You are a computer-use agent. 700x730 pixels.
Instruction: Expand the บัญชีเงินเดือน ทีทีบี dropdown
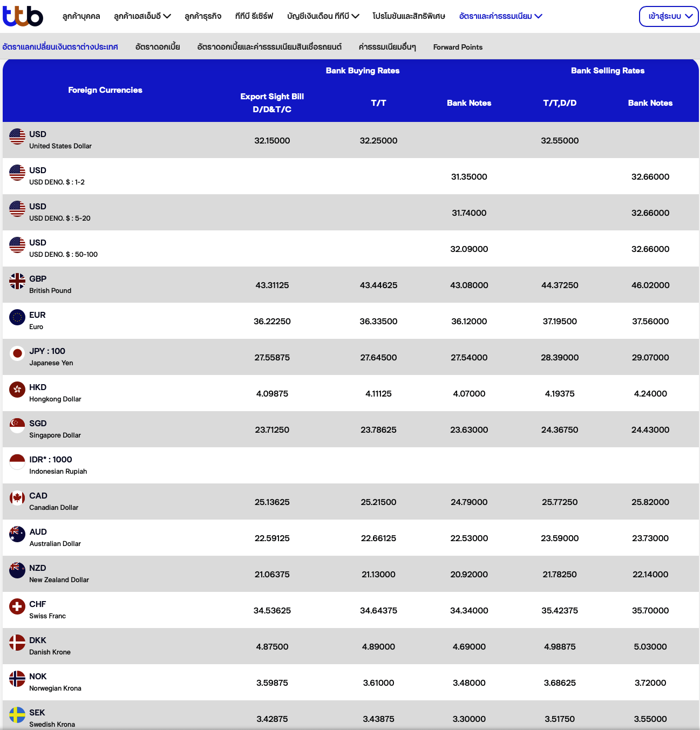coord(323,16)
